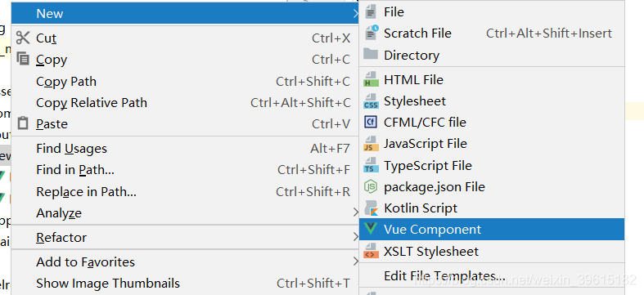The image size is (644, 295).
Task: Expand the Analyze submenu arrow
Action: pos(355,213)
